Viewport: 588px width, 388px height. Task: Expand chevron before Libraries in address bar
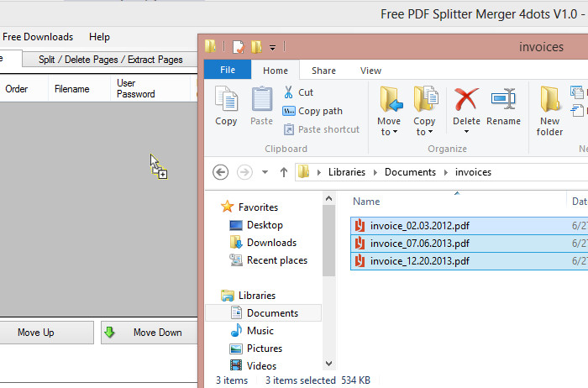point(318,172)
